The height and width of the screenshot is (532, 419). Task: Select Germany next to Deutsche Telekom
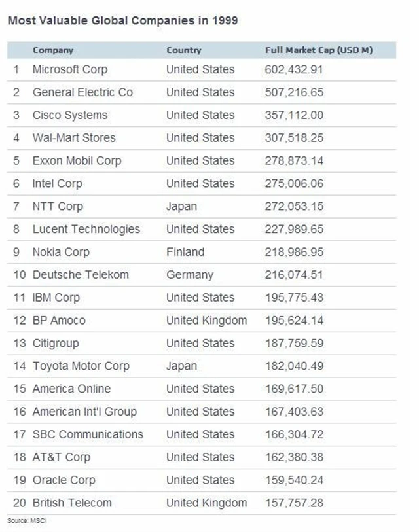pyautogui.click(x=190, y=275)
